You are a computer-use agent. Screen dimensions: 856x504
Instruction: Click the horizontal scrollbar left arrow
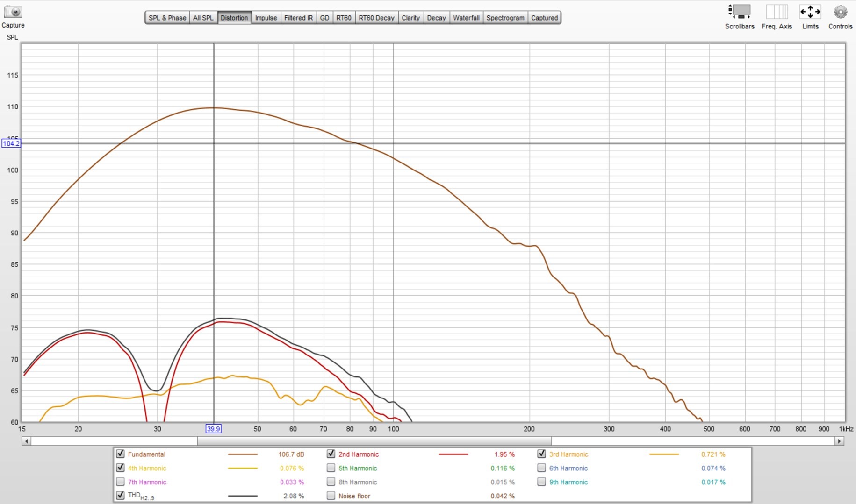click(x=26, y=441)
